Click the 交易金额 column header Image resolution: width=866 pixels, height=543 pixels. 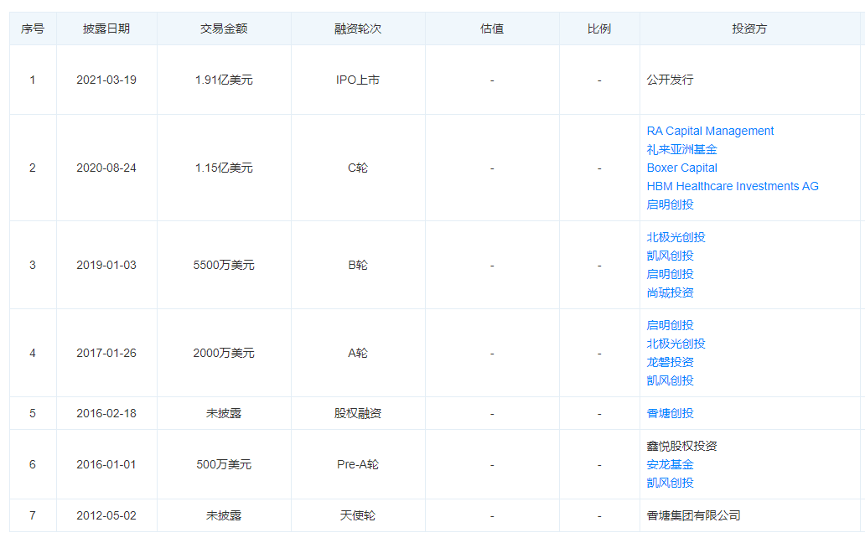coord(224,29)
